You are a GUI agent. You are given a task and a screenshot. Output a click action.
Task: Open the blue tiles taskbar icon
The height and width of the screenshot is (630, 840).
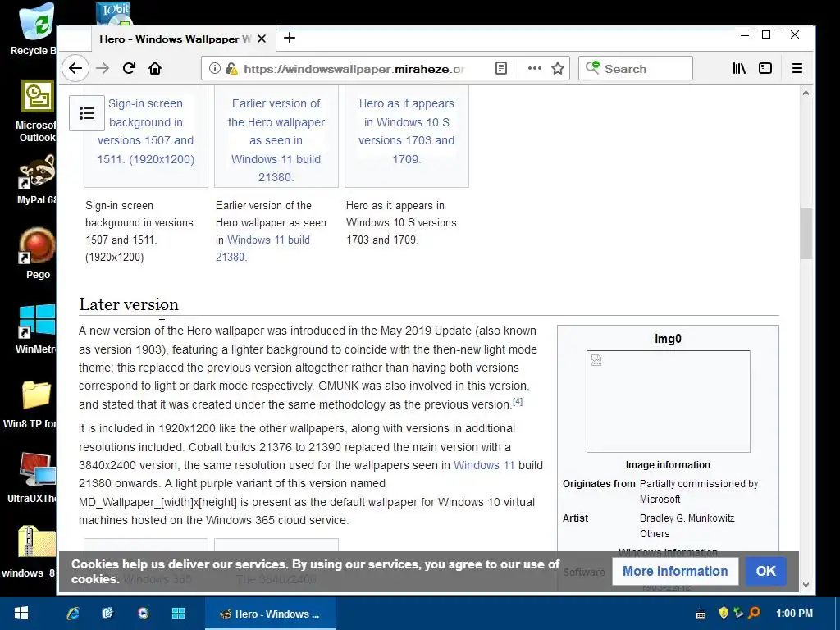click(178, 614)
